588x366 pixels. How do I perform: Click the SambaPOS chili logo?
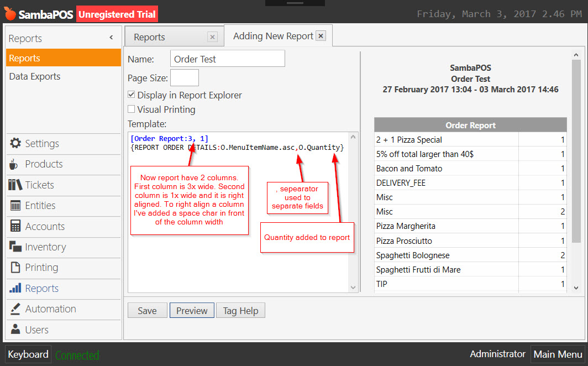[x=11, y=13]
